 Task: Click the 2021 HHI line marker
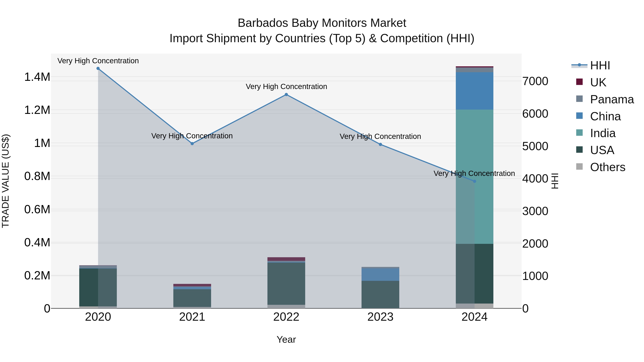[x=192, y=144]
